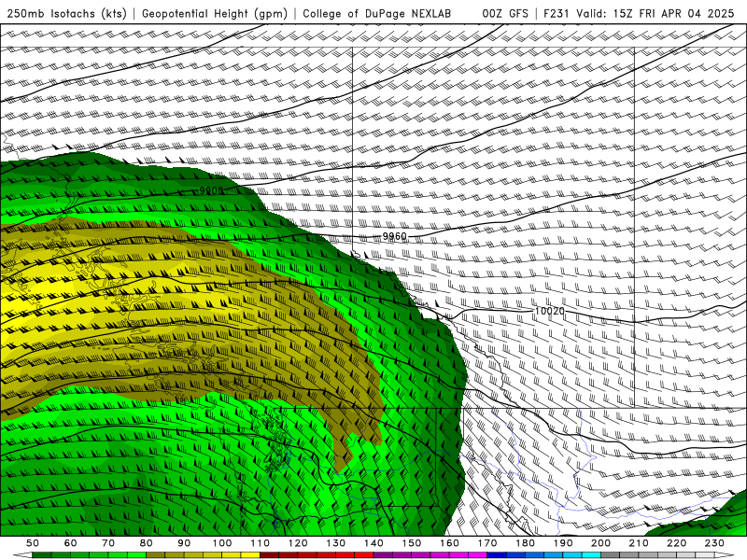Screen dimensions: 747x560
Task: Click the 90 value on the color scale
Action: [184, 543]
